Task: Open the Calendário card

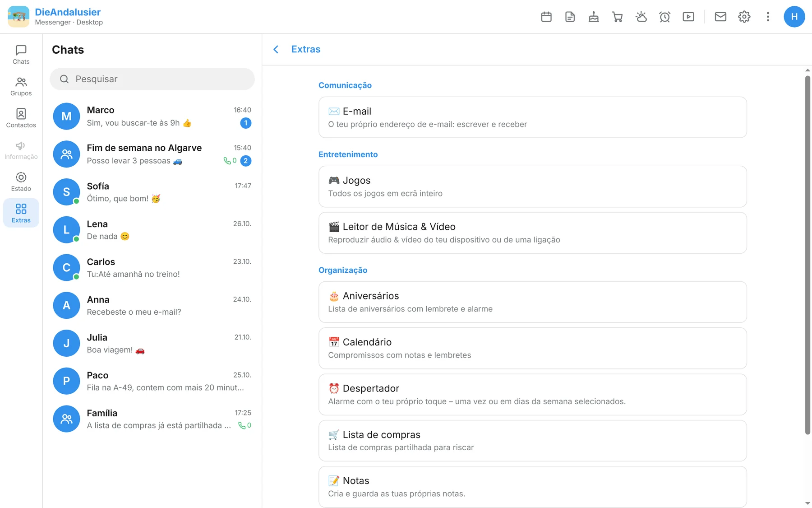Action: coord(532,348)
